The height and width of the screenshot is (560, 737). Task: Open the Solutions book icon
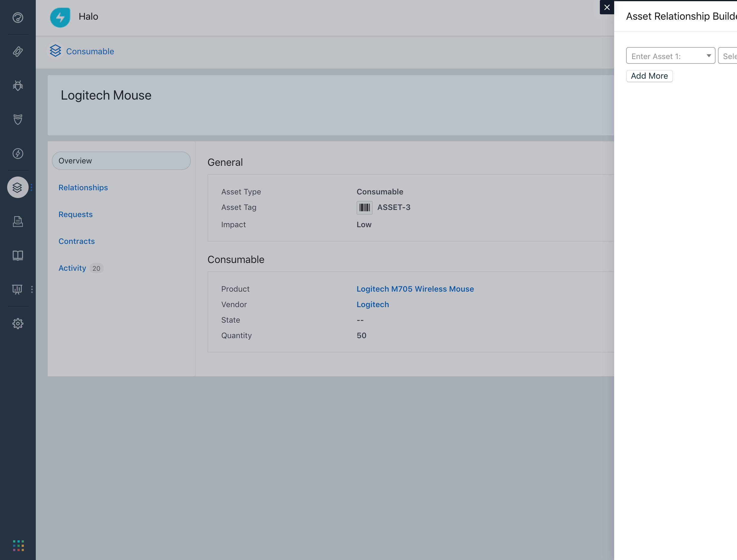pyautogui.click(x=18, y=255)
